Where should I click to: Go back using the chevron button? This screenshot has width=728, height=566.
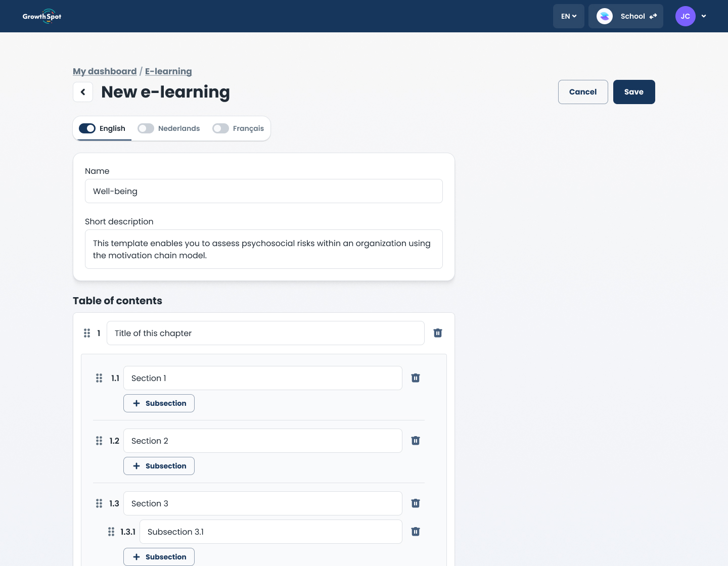point(83,92)
